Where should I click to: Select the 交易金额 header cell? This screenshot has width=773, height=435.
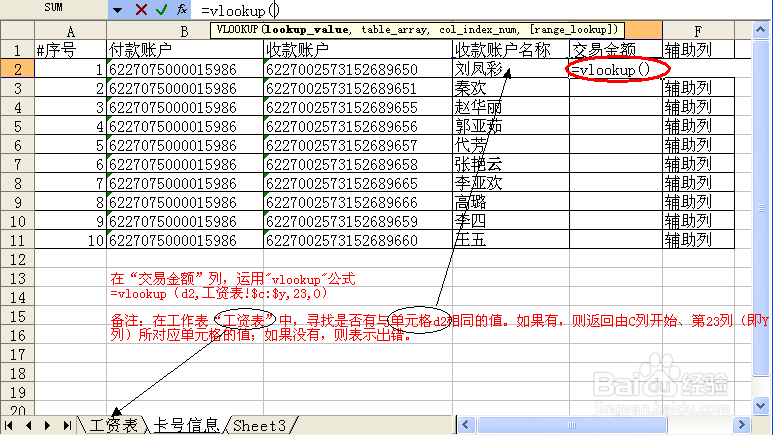[x=616, y=50]
